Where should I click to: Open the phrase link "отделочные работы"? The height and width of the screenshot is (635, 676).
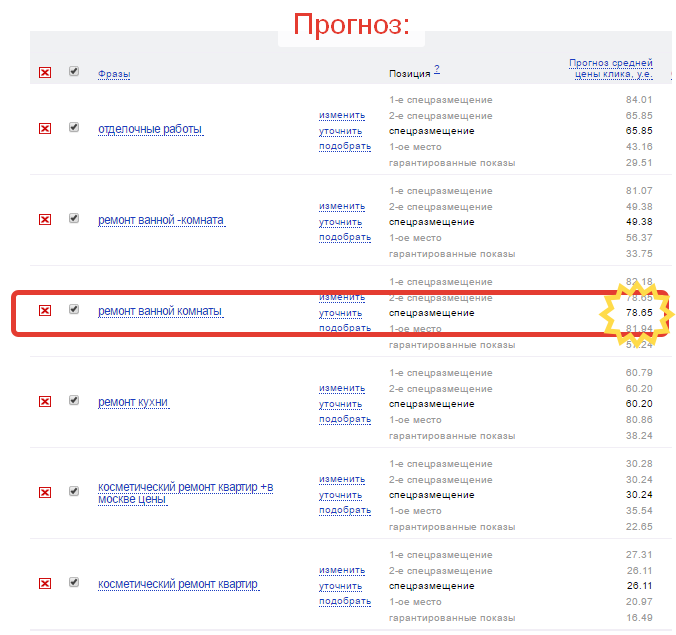point(150,129)
